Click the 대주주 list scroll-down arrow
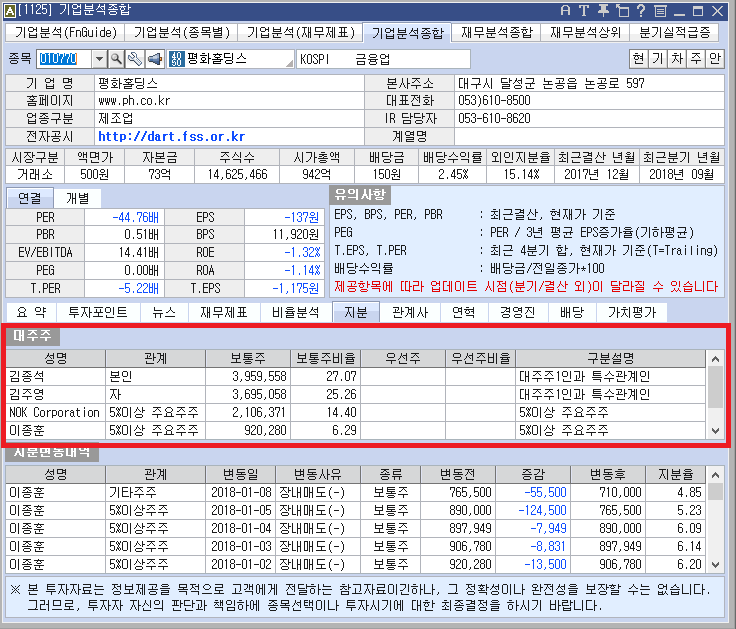736x629 pixels. click(715, 430)
